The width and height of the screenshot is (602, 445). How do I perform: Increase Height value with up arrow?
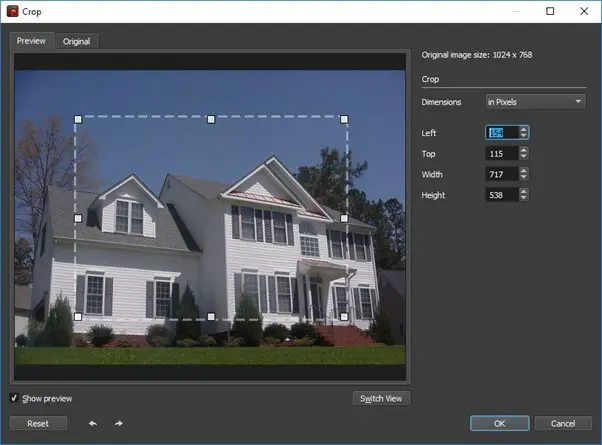click(524, 192)
